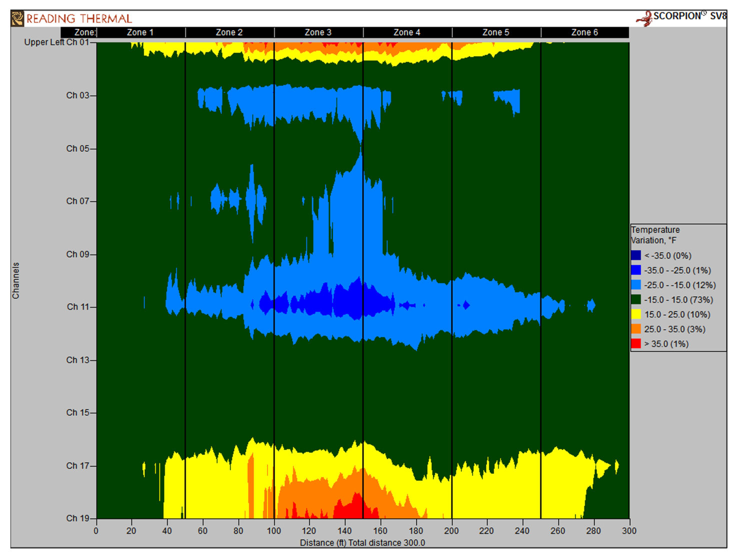Screen dimensions: 740x560
Task: Click the 'Ch 09' channel label
Action: [78, 254]
